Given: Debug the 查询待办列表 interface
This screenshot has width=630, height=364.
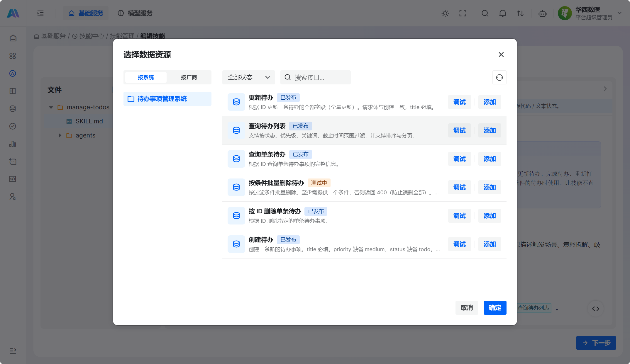Looking at the screenshot, I should [x=460, y=130].
